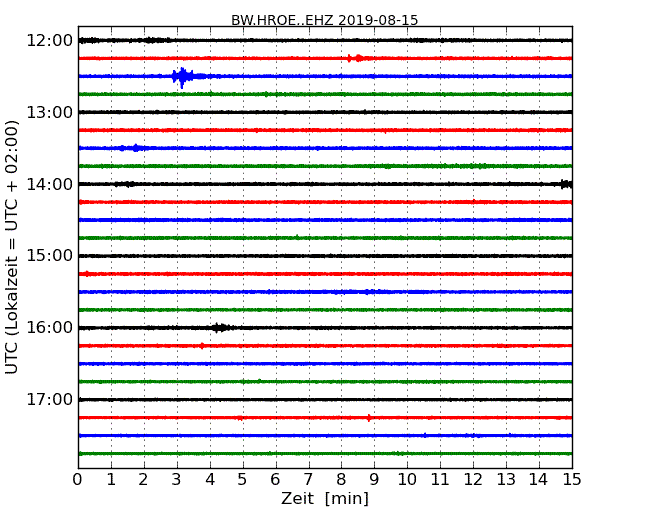Click the x-axis tick label "9"
The image size is (650, 520).
(374, 480)
